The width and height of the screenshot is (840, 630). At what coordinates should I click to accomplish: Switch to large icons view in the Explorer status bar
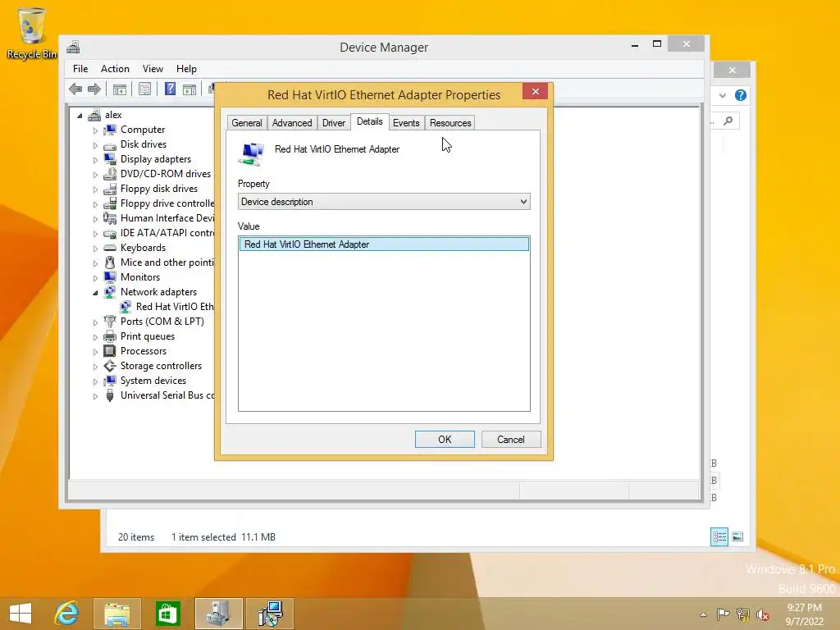737,536
